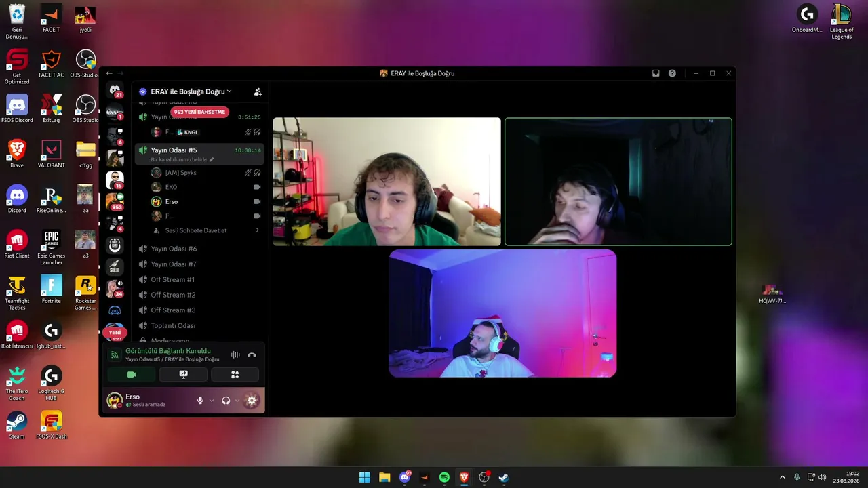Open Brave browser from the taskbar
Viewport: 868px width, 488px height.
pyautogui.click(x=464, y=477)
